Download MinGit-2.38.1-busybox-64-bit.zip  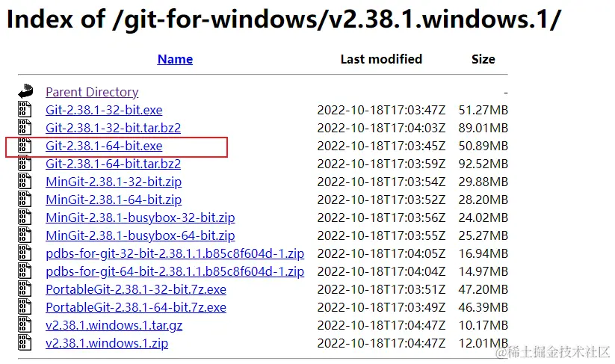[140, 235]
